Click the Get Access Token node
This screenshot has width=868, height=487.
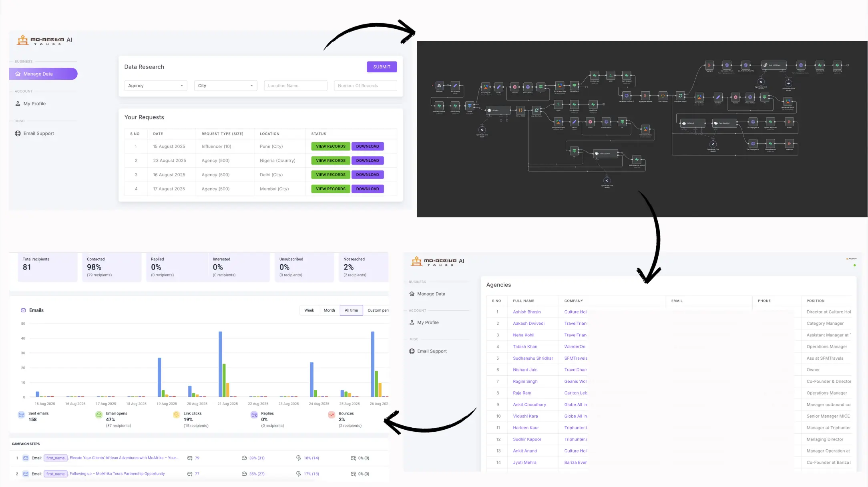click(x=727, y=65)
